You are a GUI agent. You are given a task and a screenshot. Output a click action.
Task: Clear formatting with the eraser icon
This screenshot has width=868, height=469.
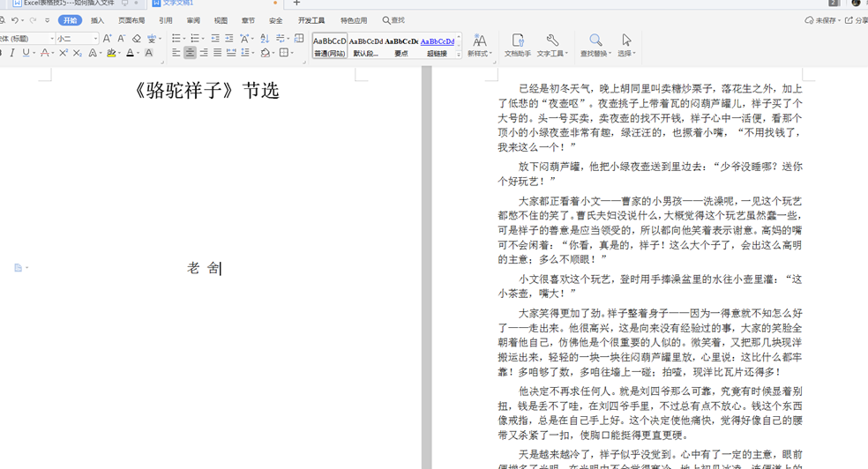pyautogui.click(x=136, y=38)
